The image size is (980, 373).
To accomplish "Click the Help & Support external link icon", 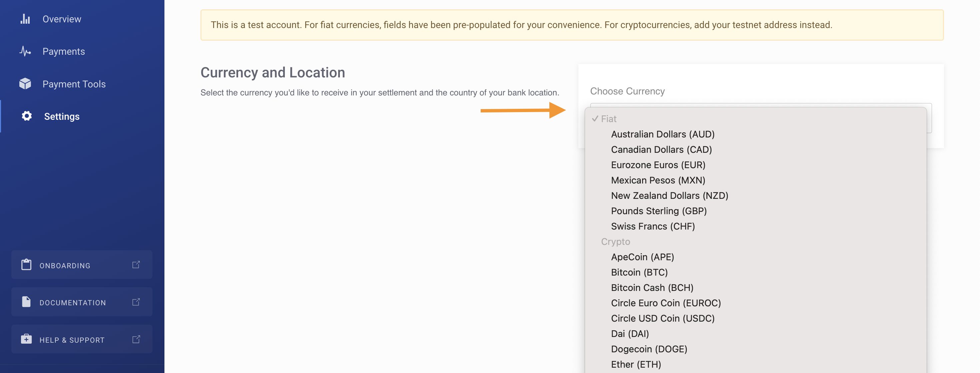I will tap(136, 339).
